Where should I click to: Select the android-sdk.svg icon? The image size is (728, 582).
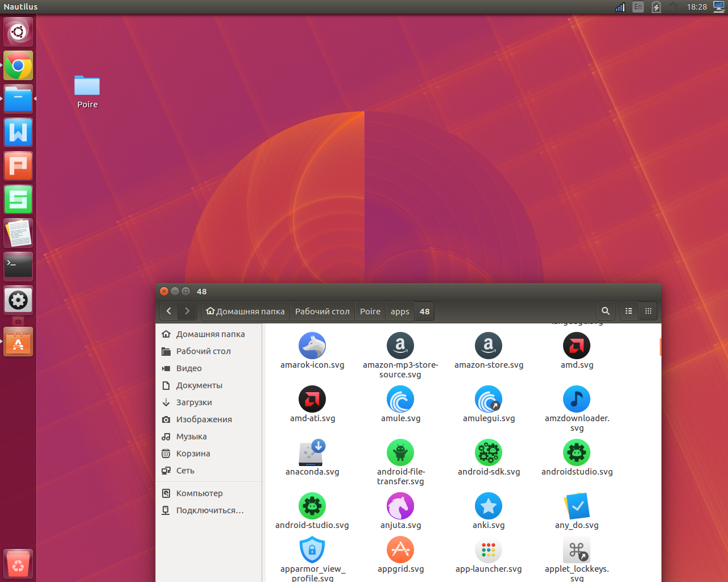coord(489,452)
